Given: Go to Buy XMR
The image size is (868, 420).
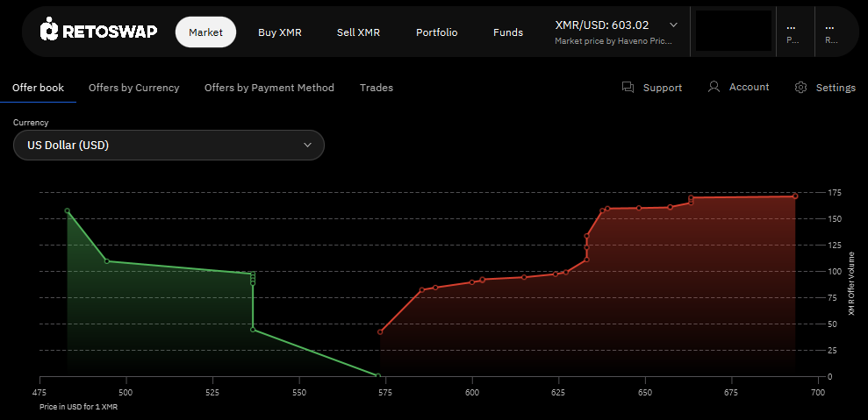Looking at the screenshot, I should [x=280, y=32].
